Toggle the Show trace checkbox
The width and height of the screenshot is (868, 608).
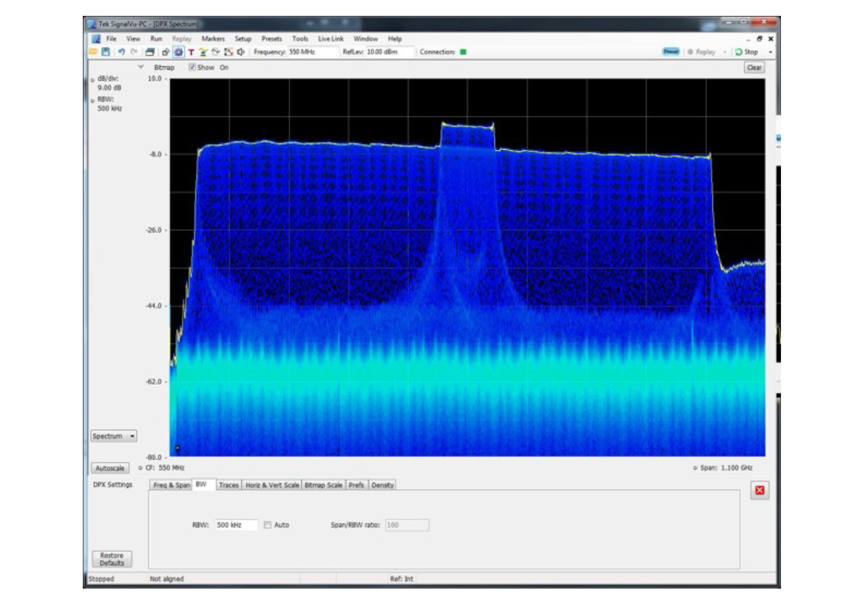192,67
